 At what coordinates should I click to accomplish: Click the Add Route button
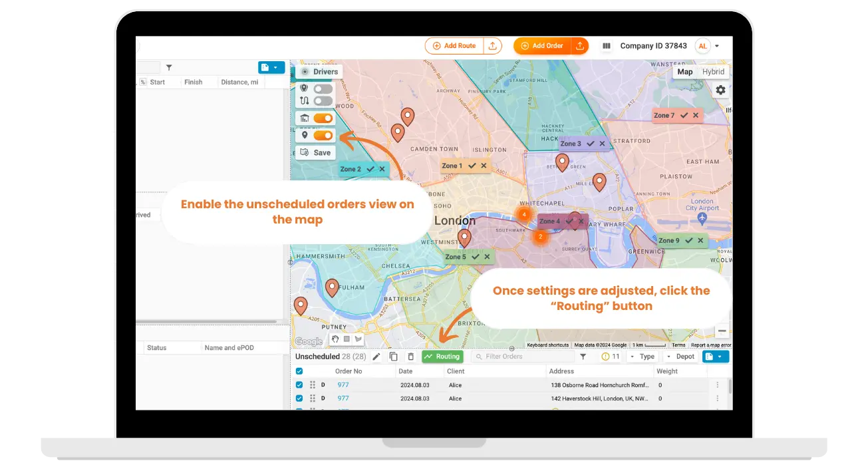[454, 46]
